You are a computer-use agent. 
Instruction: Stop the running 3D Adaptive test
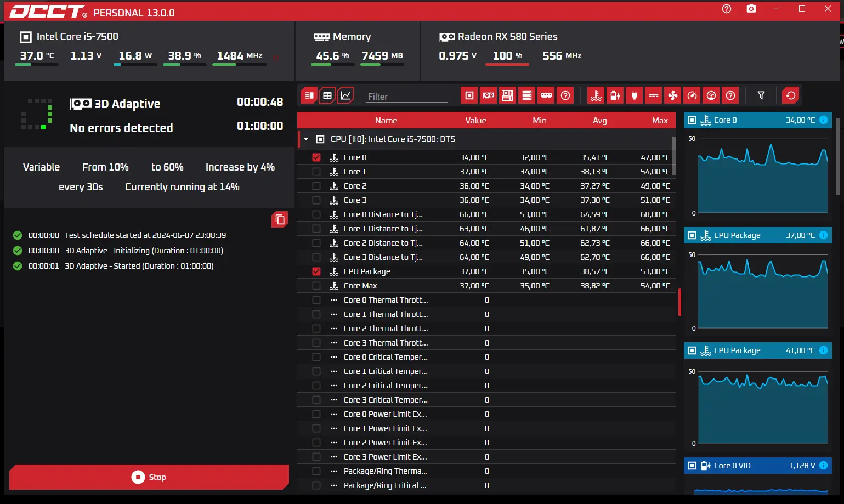[x=149, y=477]
